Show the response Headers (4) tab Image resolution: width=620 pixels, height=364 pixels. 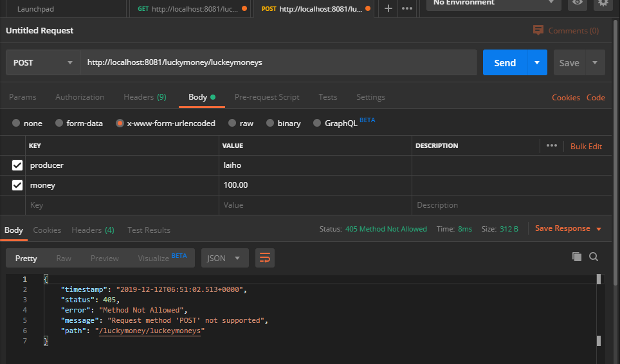coord(93,230)
